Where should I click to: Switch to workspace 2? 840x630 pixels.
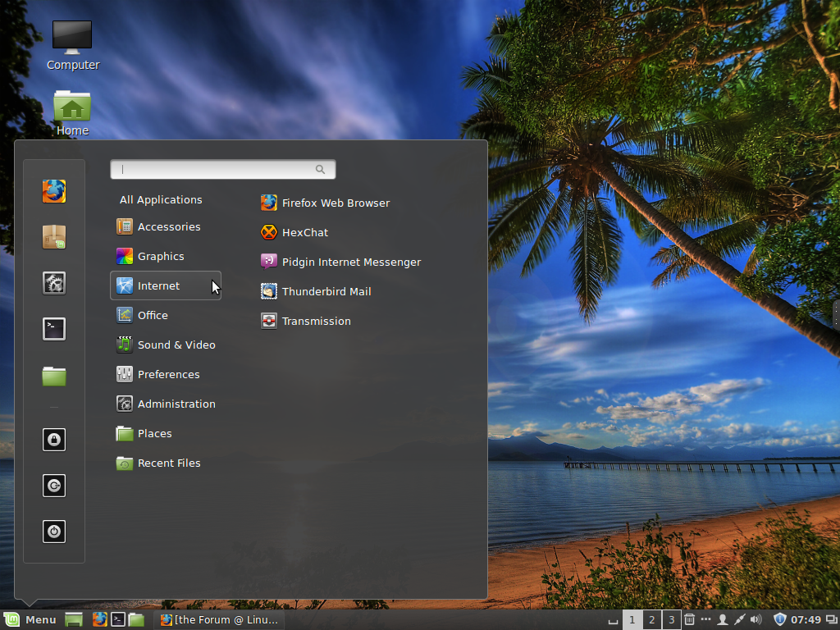(x=651, y=619)
